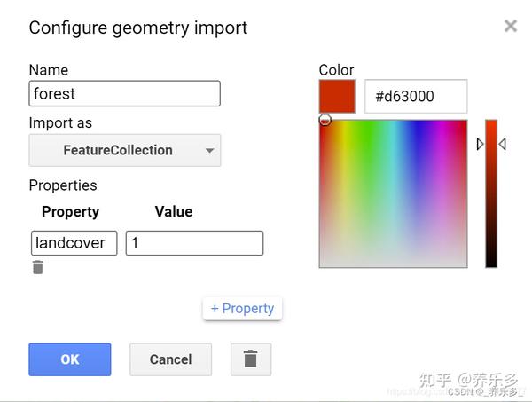Viewport: 532px width, 402px height.
Task: Close the Configure geometry import dialog
Action: click(511, 26)
